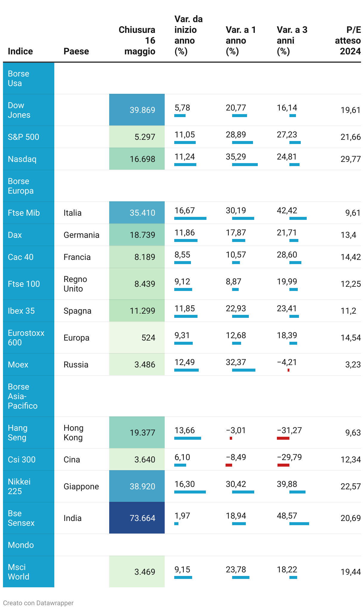Click the dark blue 73.664 Bse Sensex cell
The image size is (364, 610).
[x=137, y=518]
